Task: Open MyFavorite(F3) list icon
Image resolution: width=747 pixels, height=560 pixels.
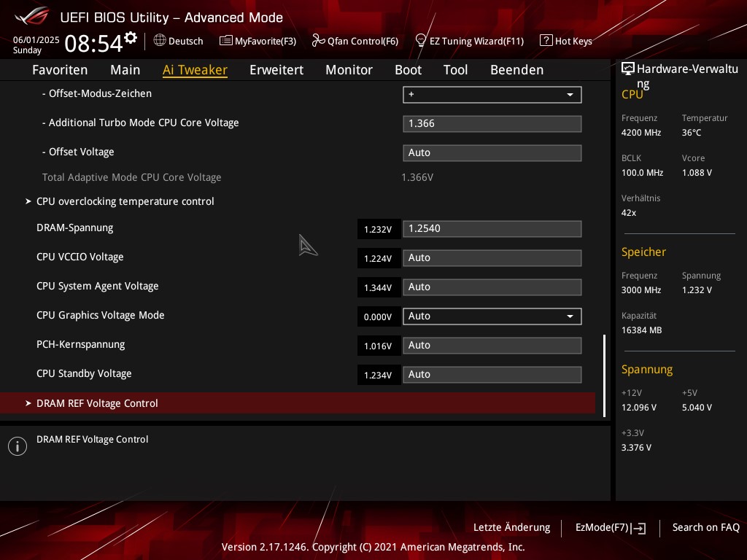Action: pos(226,41)
